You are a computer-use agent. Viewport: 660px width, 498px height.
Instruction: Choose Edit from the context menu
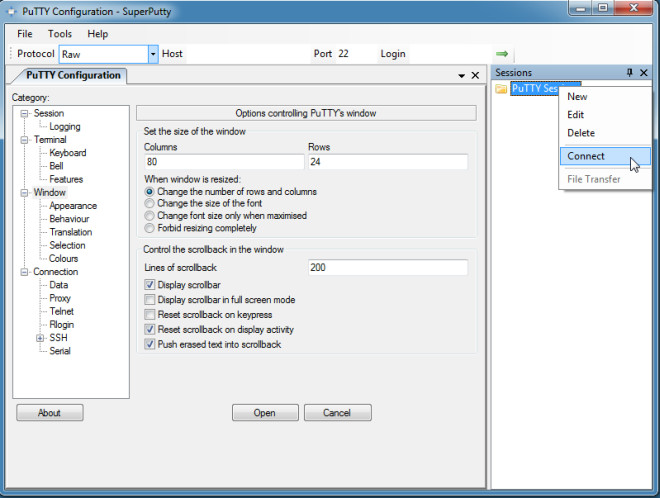605,115
